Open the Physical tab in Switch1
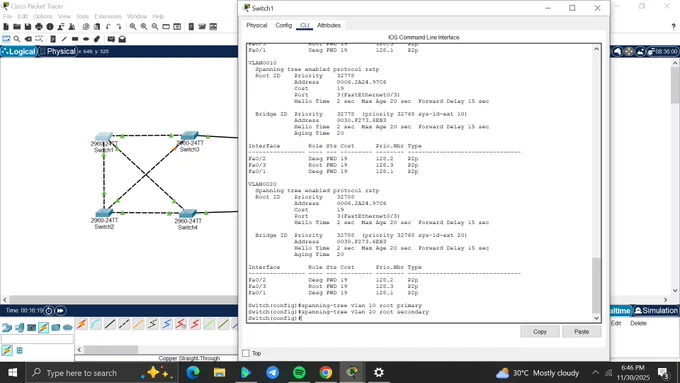The image size is (680, 383). pos(257,26)
